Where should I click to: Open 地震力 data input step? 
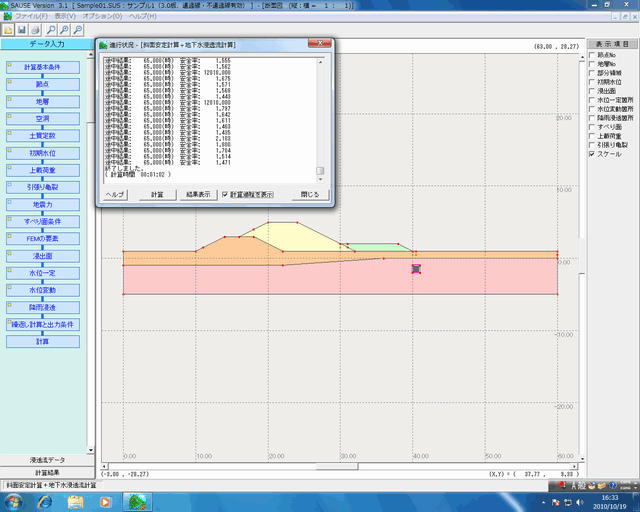coord(43,205)
